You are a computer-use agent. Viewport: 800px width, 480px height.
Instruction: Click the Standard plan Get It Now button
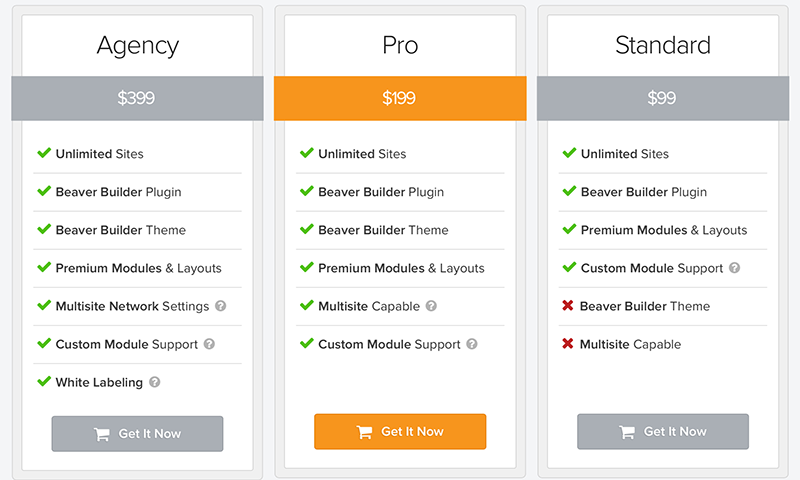click(x=663, y=432)
